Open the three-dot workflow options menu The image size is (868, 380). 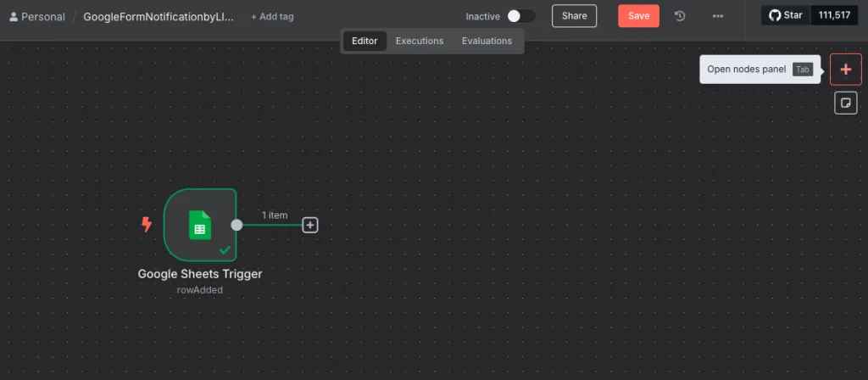point(718,16)
